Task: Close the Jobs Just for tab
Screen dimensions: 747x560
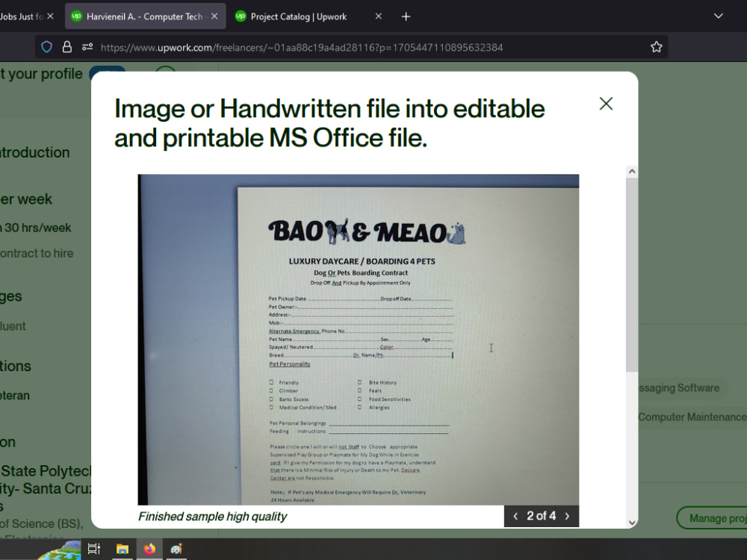Action: pyautogui.click(x=51, y=16)
